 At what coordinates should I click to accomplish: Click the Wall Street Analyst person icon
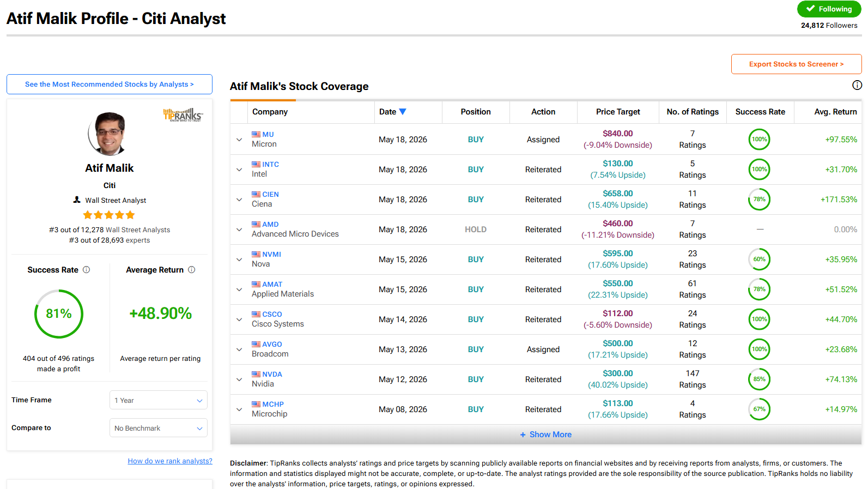click(77, 200)
